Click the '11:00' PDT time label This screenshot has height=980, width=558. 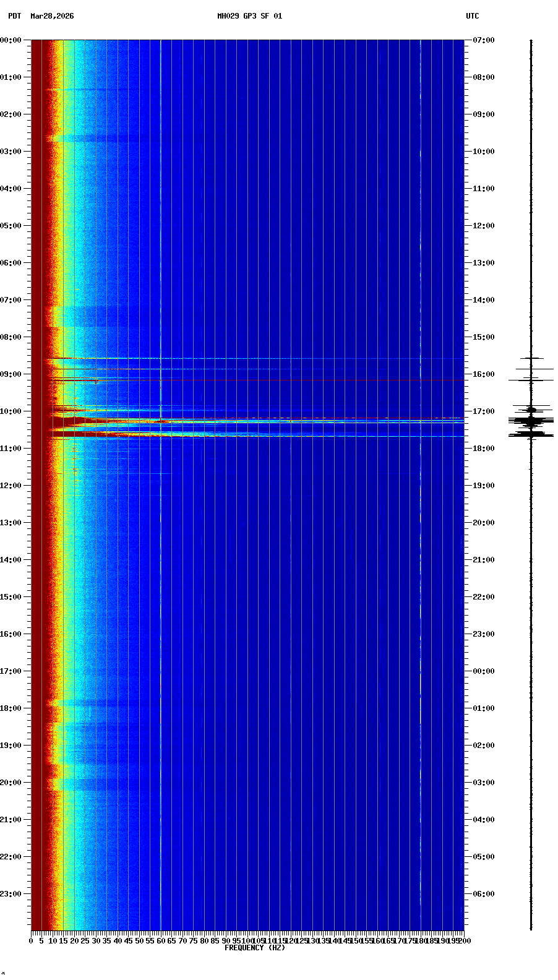(x=11, y=449)
